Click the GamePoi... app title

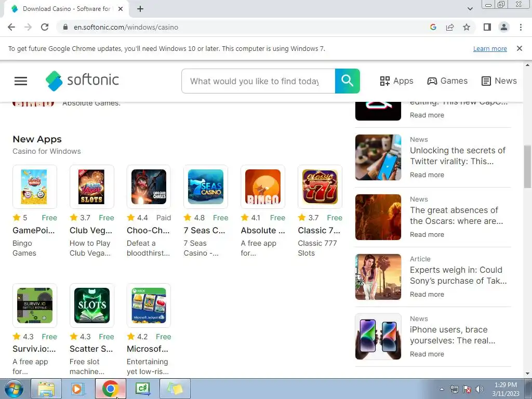34,230
